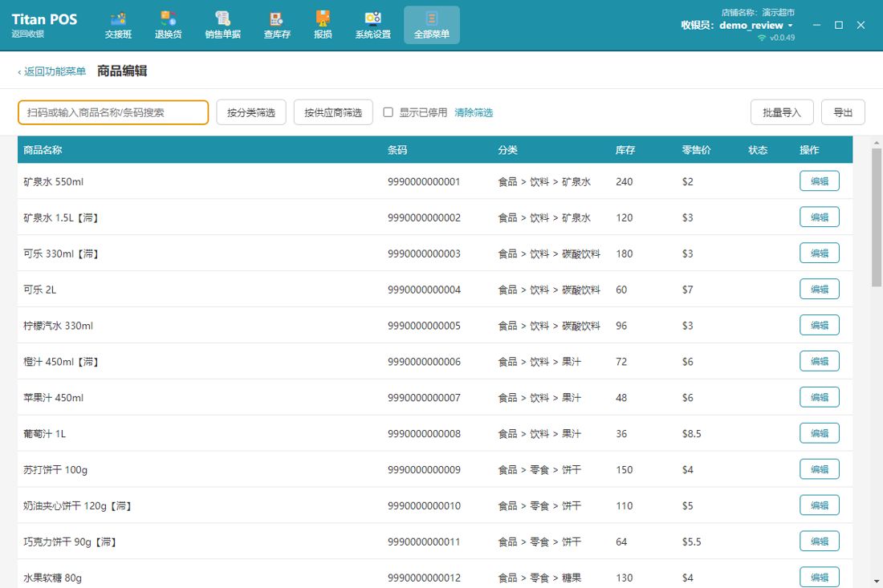Open the 交接班 shift handover icon
This screenshot has width=883, height=588.
pos(118,26)
